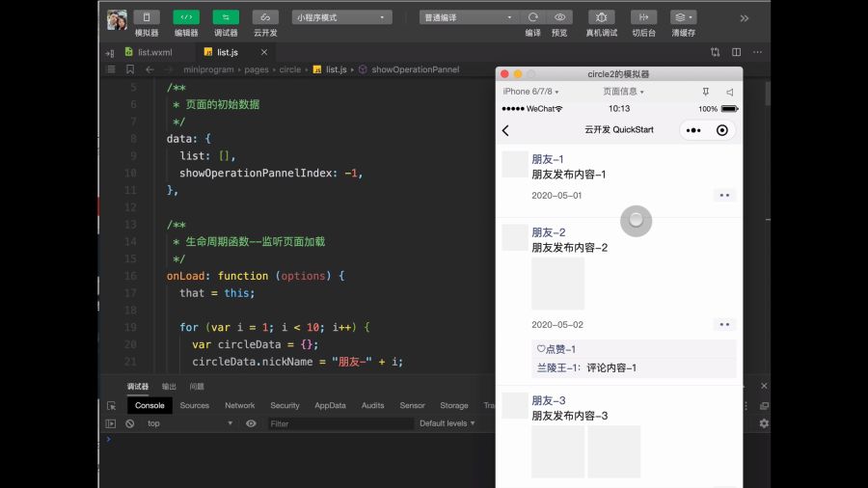
Task: Click the Filter input field
Action: 340,423
